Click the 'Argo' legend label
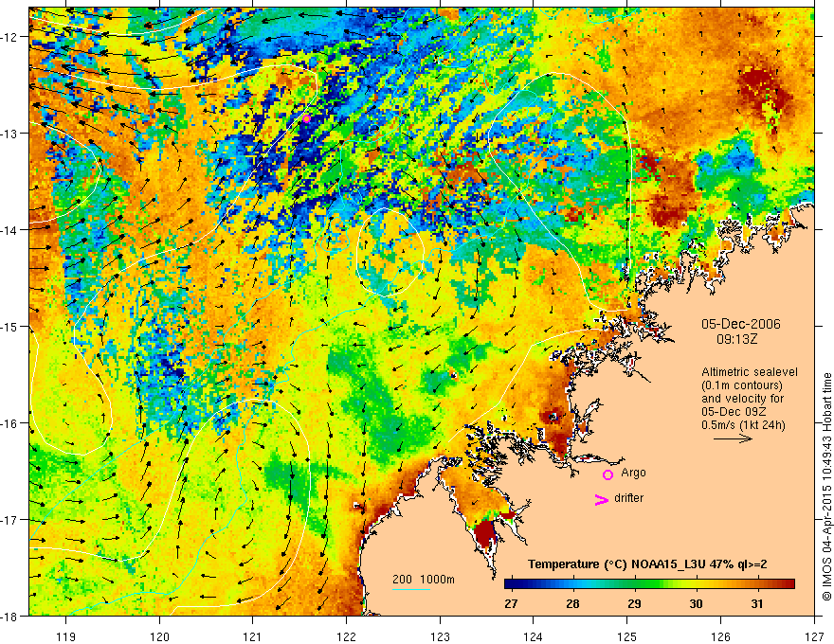Viewport: 834px width, 644px height. coord(633,473)
